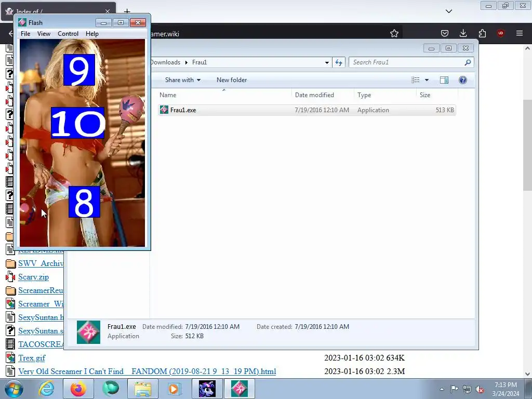Open new Firefox tab with plus
The width and height of the screenshot is (532, 399).
coord(127,11)
